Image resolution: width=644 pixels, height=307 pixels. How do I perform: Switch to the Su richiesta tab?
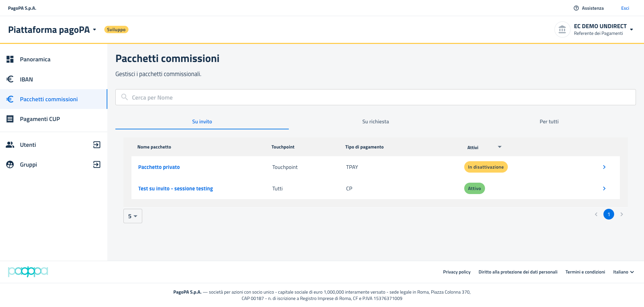375,122
